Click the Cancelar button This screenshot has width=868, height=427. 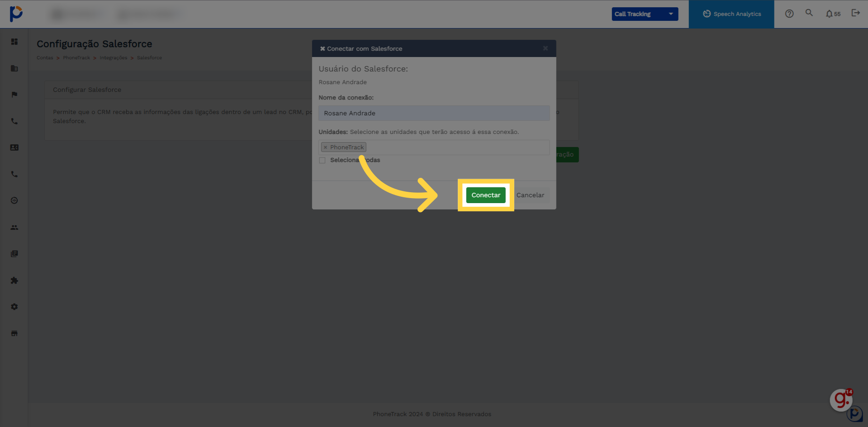(x=530, y=195)
